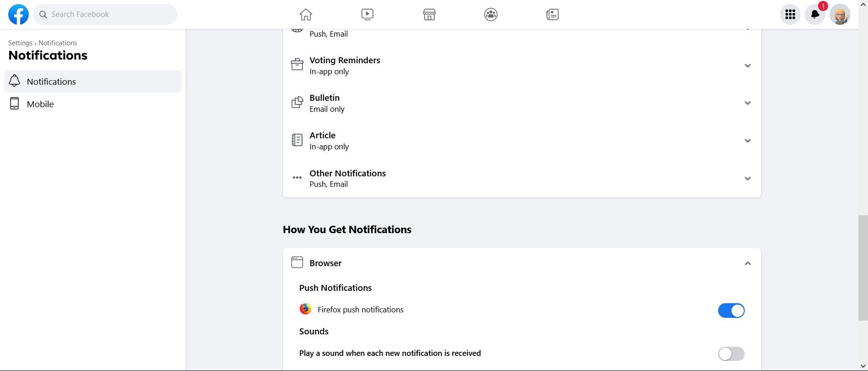Image resolution: width=868 pixels, height=371 pixels.
Task: Click the Article notebook icon
Action: (297, 140)
